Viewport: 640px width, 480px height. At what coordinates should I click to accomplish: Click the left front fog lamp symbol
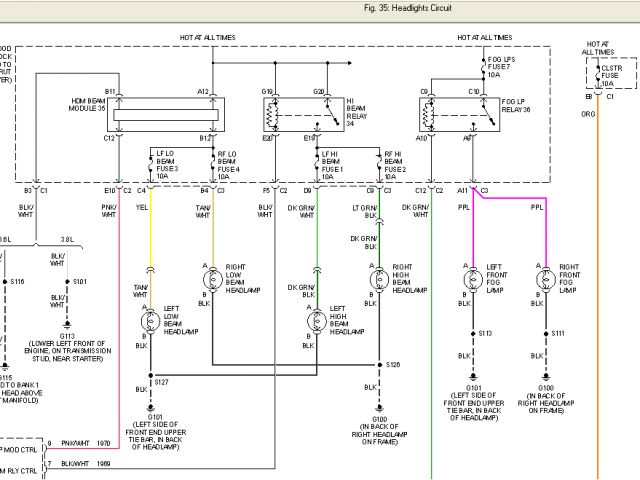pos(470,278)
